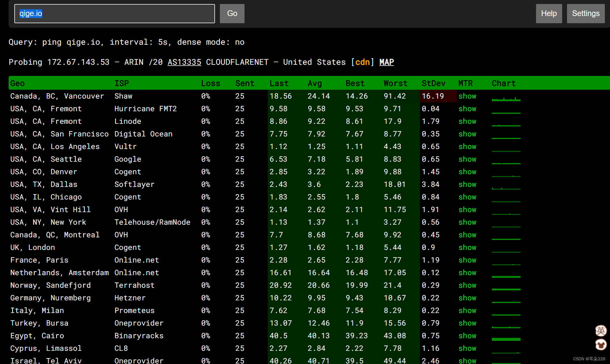Viewport: 610px width, 364px height.
Task: Click the Geo column header
Action: click(17, 83)
